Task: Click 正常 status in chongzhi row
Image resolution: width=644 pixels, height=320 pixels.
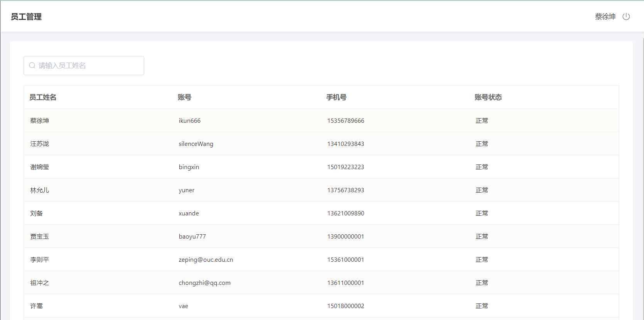Action: point(482,283)
